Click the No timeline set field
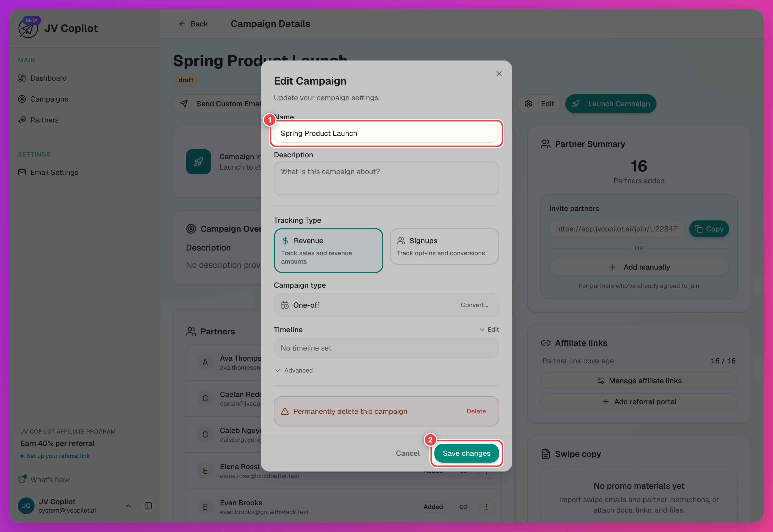This screenshot has height=532, width=773. (386, 348)
